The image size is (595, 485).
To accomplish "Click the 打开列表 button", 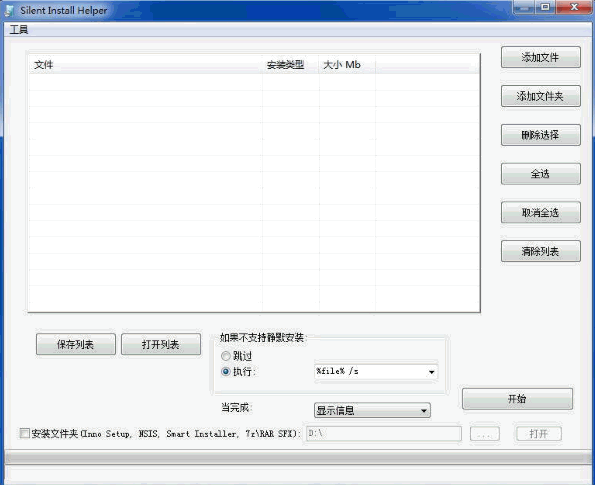I will tap(161, 344).
